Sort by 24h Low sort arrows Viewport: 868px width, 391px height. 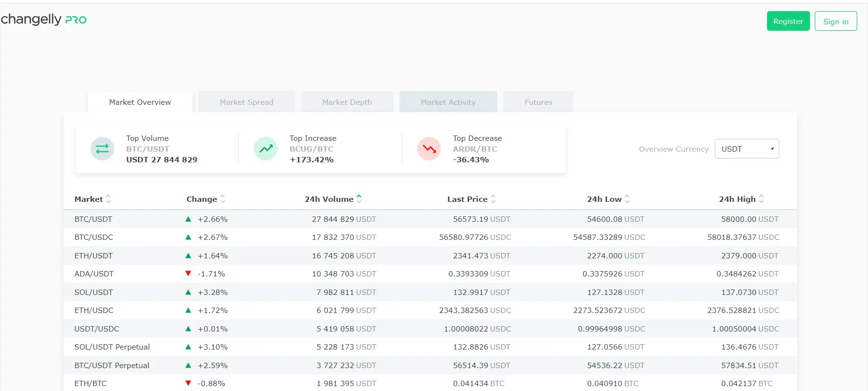point(627,199)
